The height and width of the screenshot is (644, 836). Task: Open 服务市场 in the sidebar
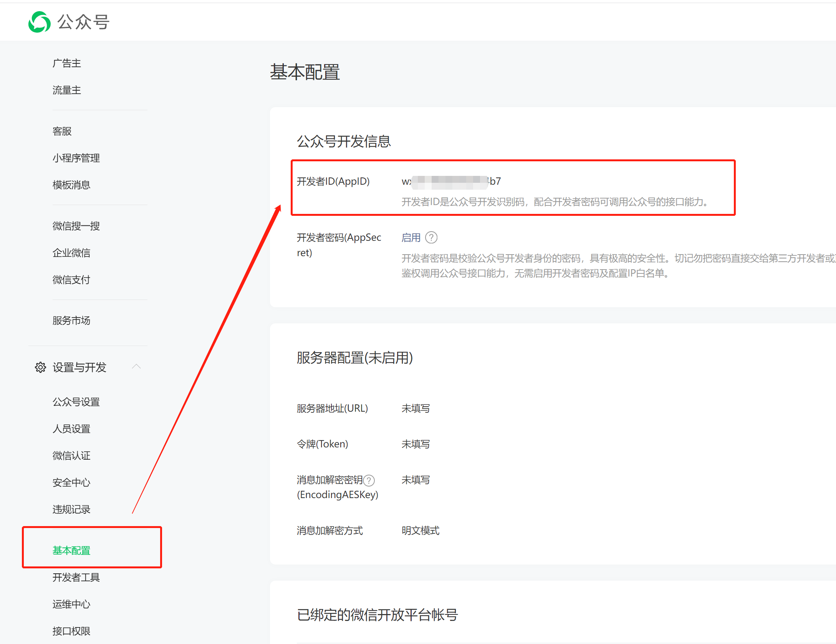[71, 321]
